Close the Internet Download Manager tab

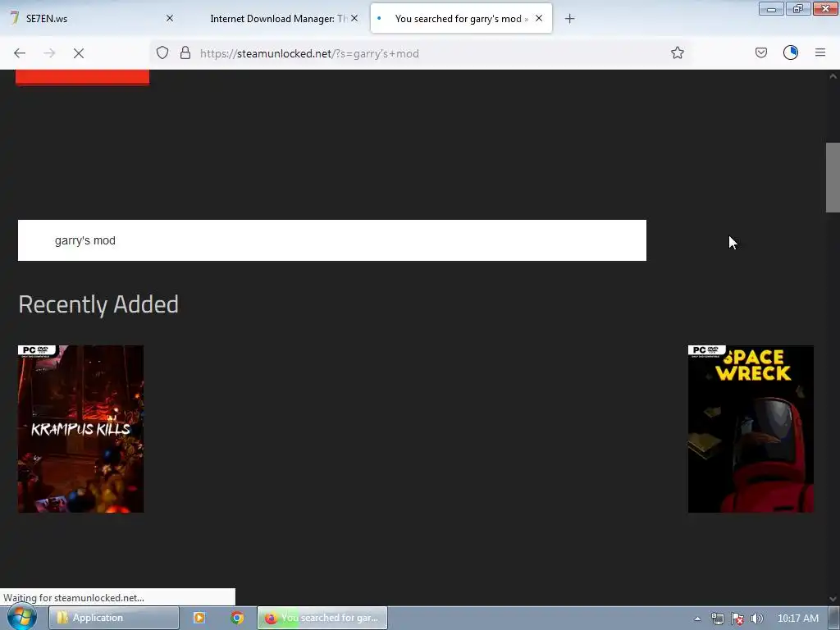pyautogui.click(x=354, y=18)
